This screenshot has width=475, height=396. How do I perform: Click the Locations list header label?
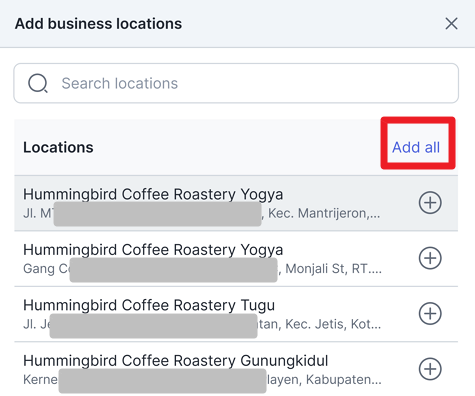coord(58,147)
